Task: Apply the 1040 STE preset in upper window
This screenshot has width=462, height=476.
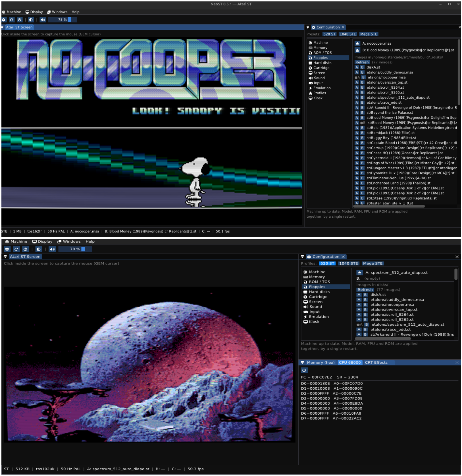Action: coord(348,34)
